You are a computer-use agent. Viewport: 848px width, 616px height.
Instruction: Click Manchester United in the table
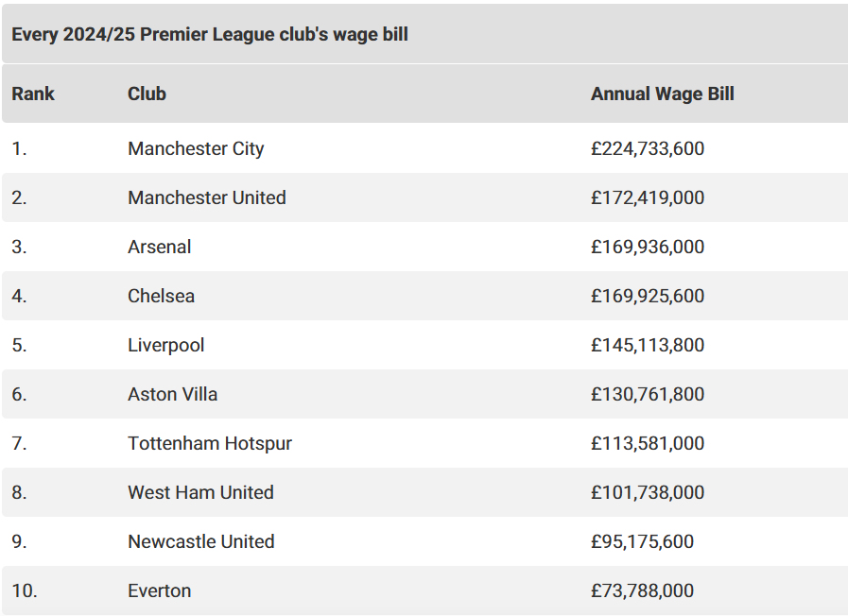(207, 197)
